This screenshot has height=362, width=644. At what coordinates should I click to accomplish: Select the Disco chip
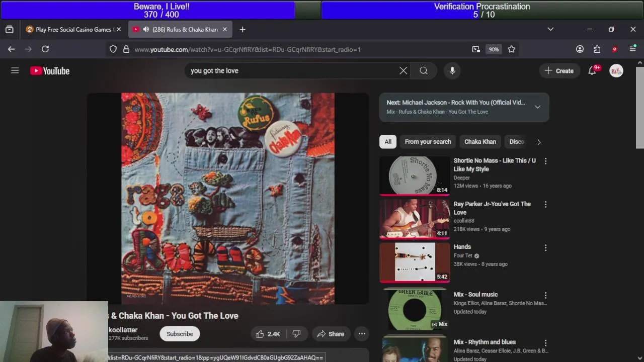click(517, 142)
